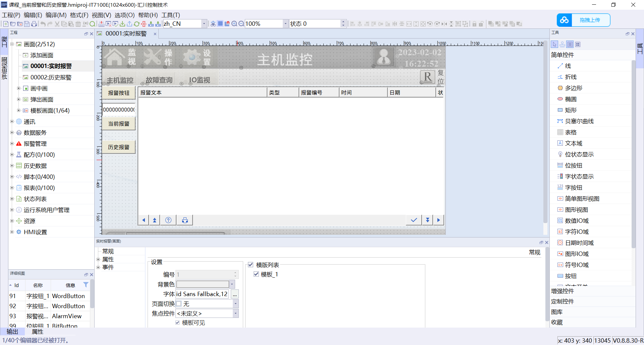Open the 工程(P) menu
The height and width of the screenshot is (345, 644).
click(11, 15)
